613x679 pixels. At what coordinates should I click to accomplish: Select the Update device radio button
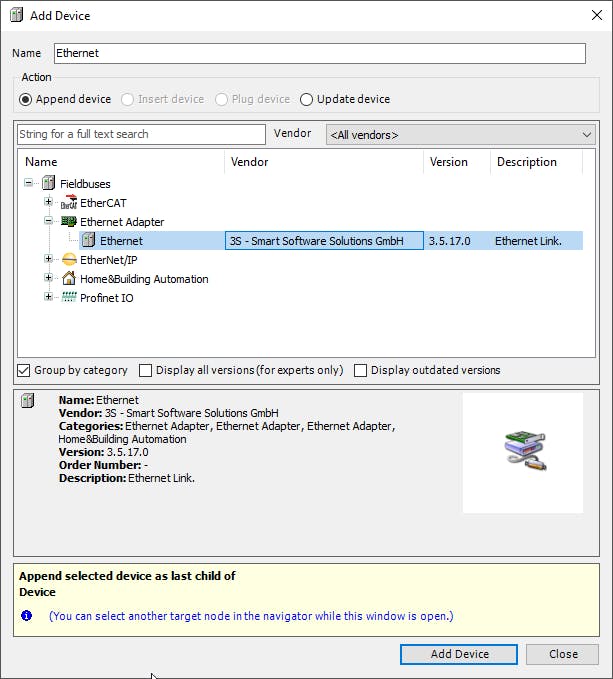[306, 100]
